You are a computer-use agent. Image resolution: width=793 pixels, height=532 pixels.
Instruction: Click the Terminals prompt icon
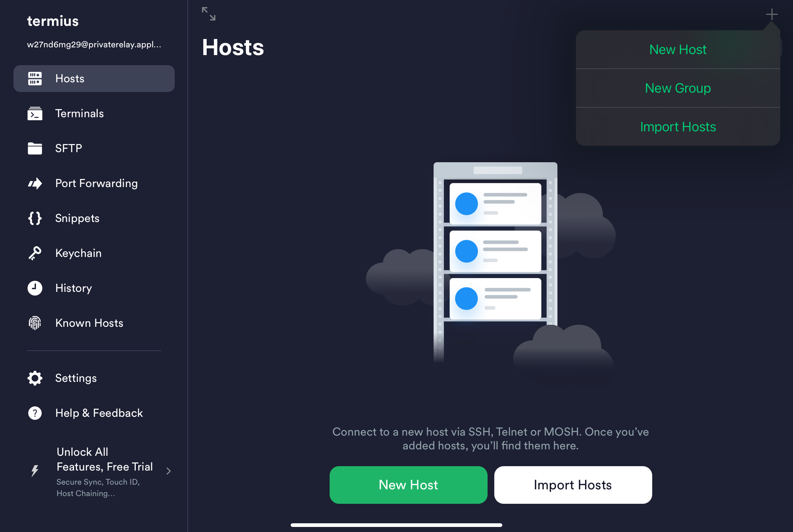[35, 114]
